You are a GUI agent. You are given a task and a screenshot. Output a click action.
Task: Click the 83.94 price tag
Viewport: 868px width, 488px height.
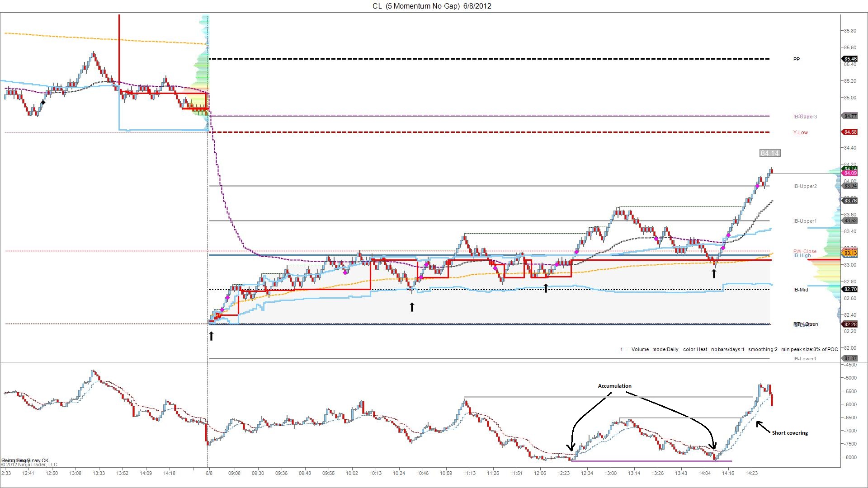(849, 186)
